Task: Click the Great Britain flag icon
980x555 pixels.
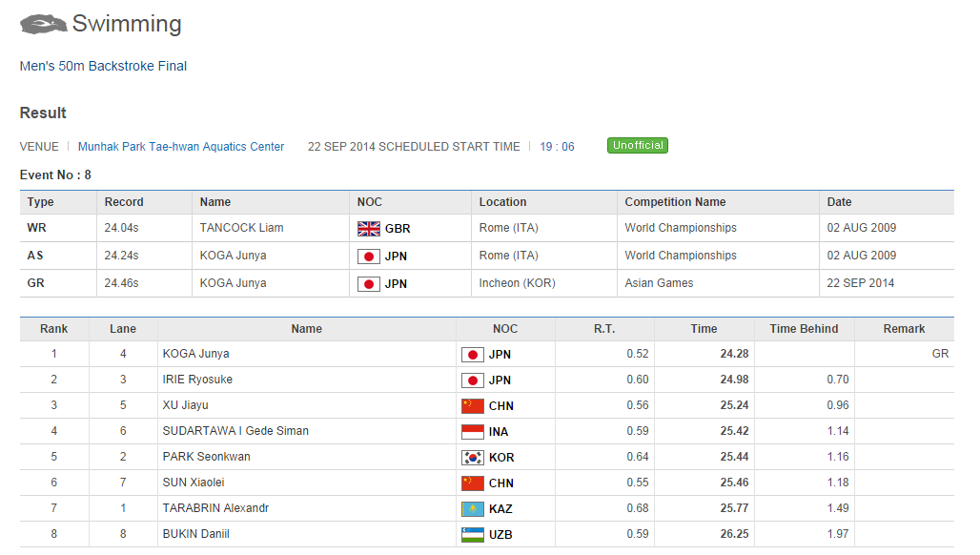Action: (x=369, y=229)
